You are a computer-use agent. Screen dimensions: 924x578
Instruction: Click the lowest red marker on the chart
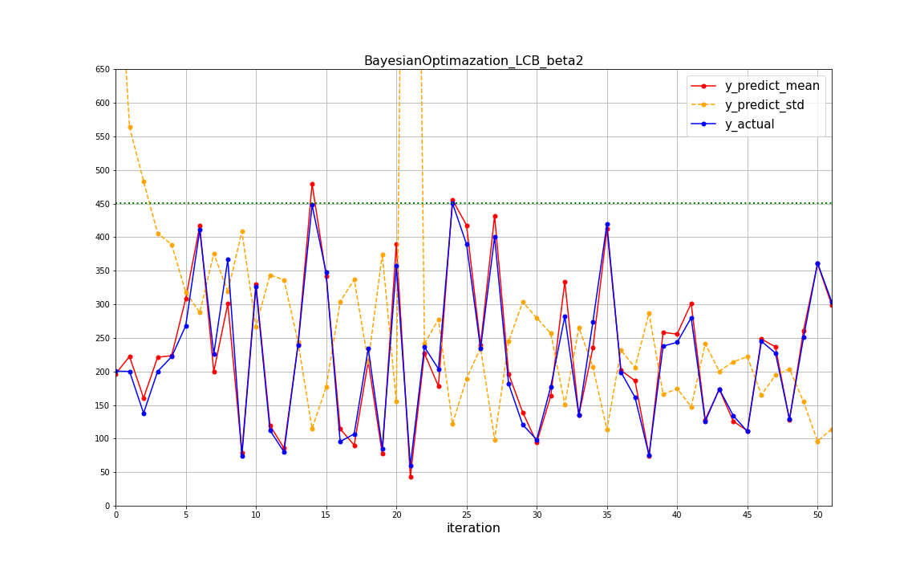pos(411,477)
